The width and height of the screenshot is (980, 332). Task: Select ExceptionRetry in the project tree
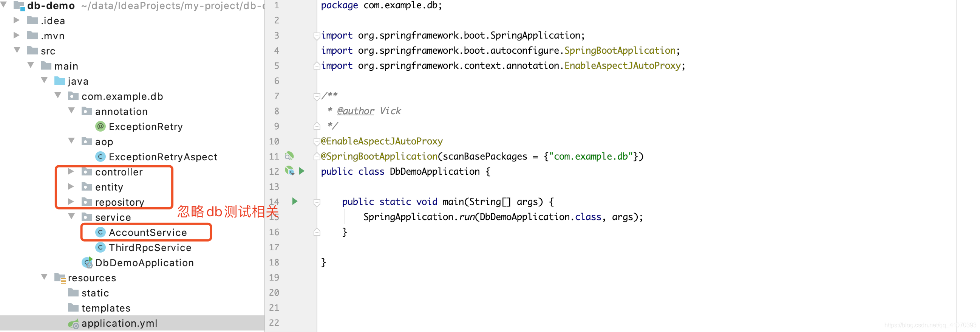click(x=146, y=126)
